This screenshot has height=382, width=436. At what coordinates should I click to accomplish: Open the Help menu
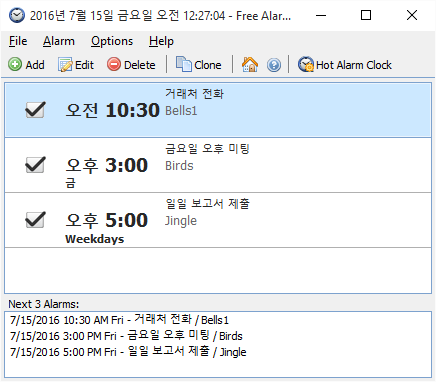[161, 41]
